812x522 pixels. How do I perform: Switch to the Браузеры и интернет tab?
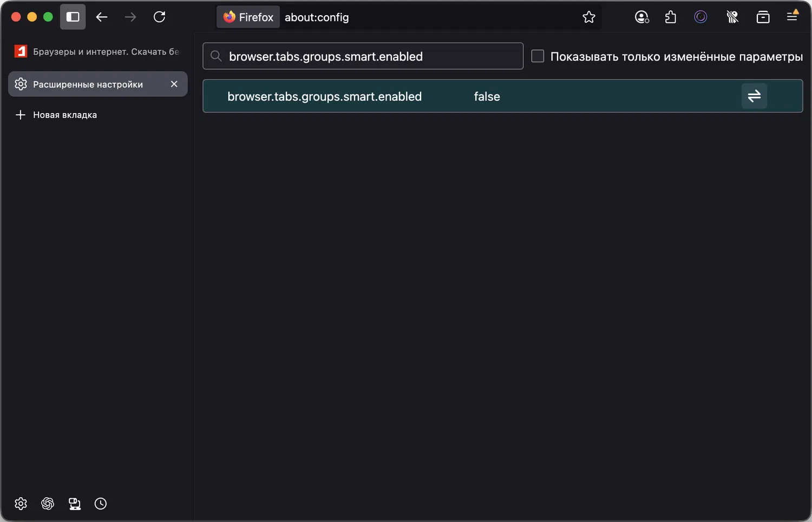[x=97, y=51]
